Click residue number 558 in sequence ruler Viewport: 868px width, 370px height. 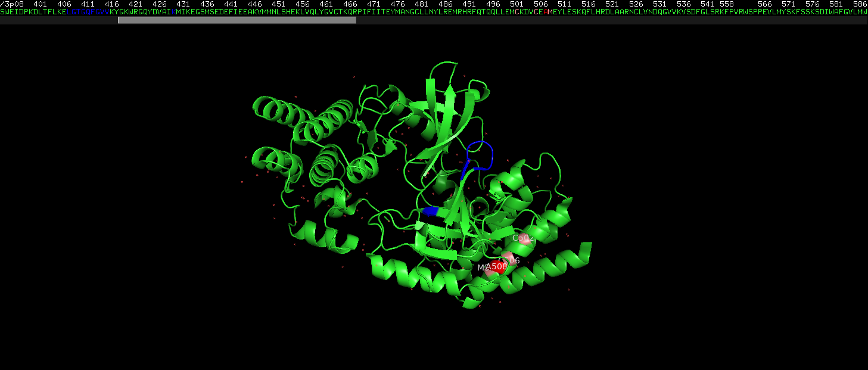(727, 4)
